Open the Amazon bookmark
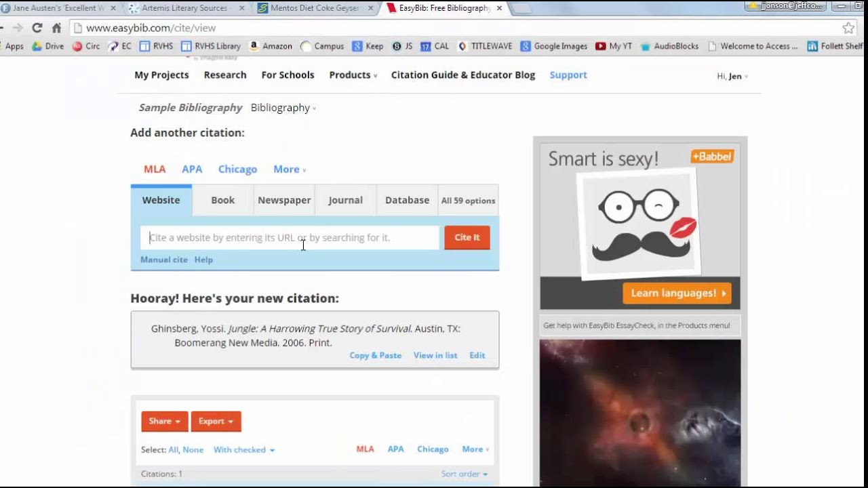 (271, 46)
